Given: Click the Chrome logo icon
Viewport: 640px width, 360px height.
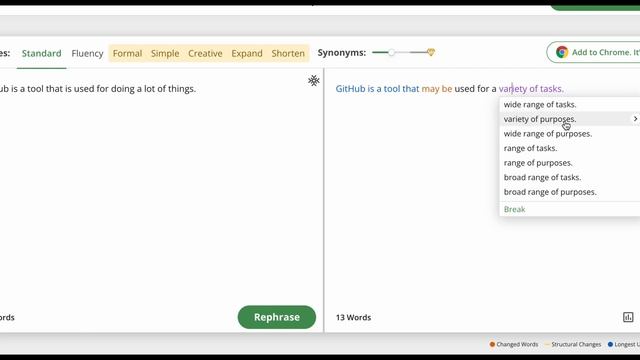Looking at the screenshot, I should point(562,52).
